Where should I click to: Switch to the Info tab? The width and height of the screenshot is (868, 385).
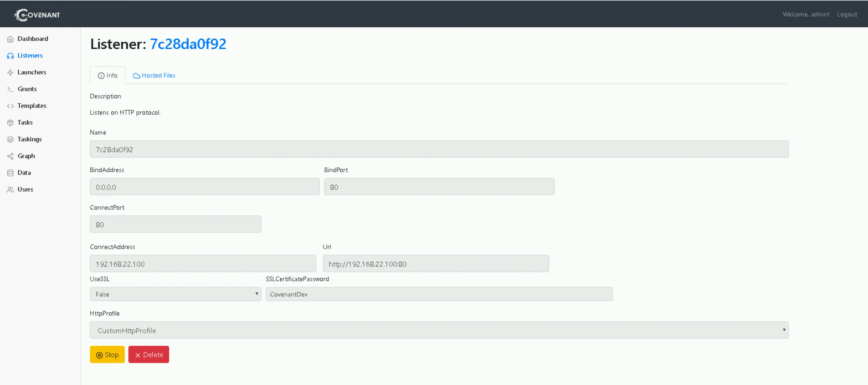(x=107, y=75)
